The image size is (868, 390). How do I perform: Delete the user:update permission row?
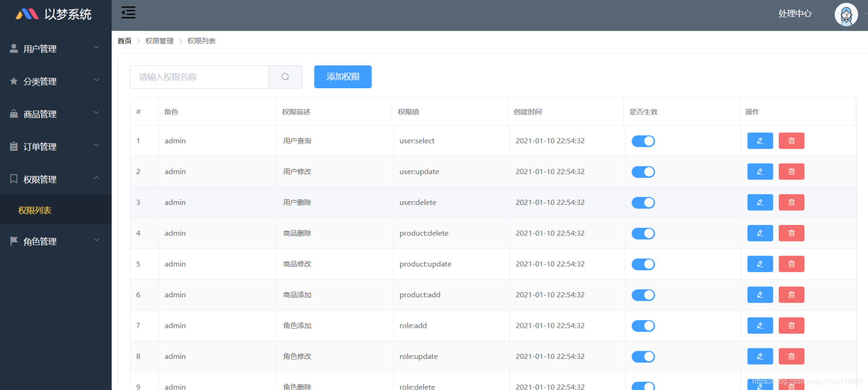(x=791, y=171)
